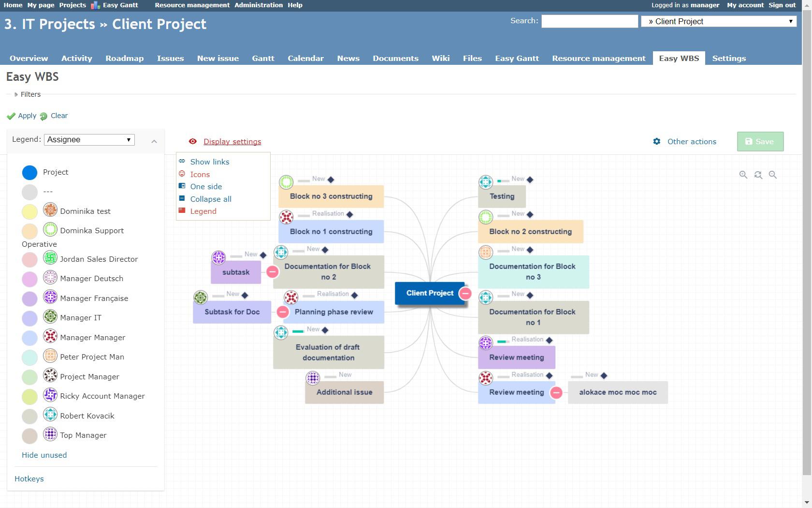Open the Roadmap tab
Viewport: 812px width, 508px height.
point(124,58)
